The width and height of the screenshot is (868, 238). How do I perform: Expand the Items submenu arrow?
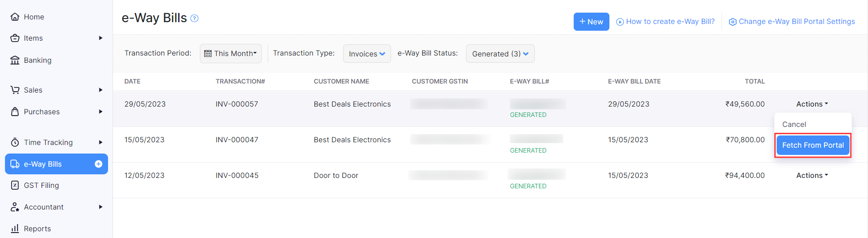pyautogui.click(x=100, y=38)
